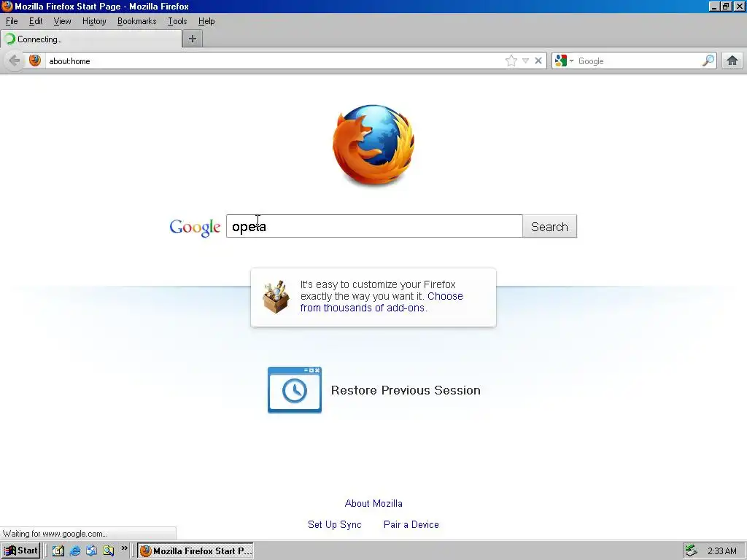Open a new tab with plus button

tap(193, 39)
